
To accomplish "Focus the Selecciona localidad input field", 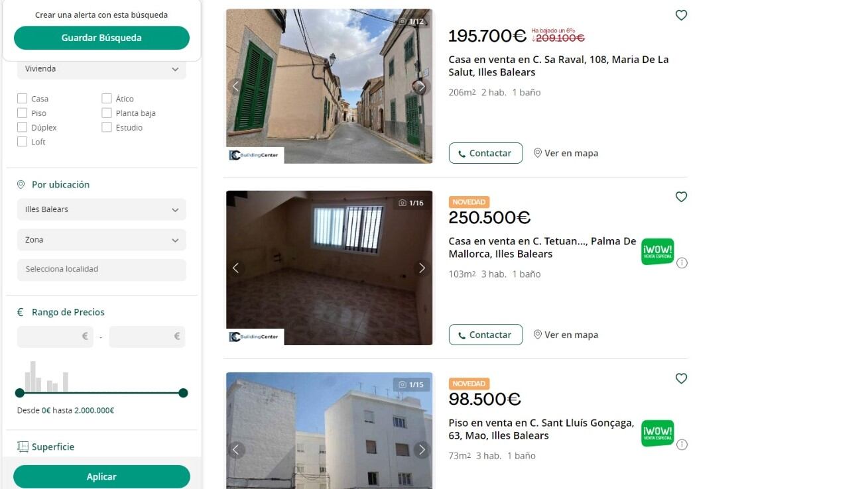I will click(101, 270).
